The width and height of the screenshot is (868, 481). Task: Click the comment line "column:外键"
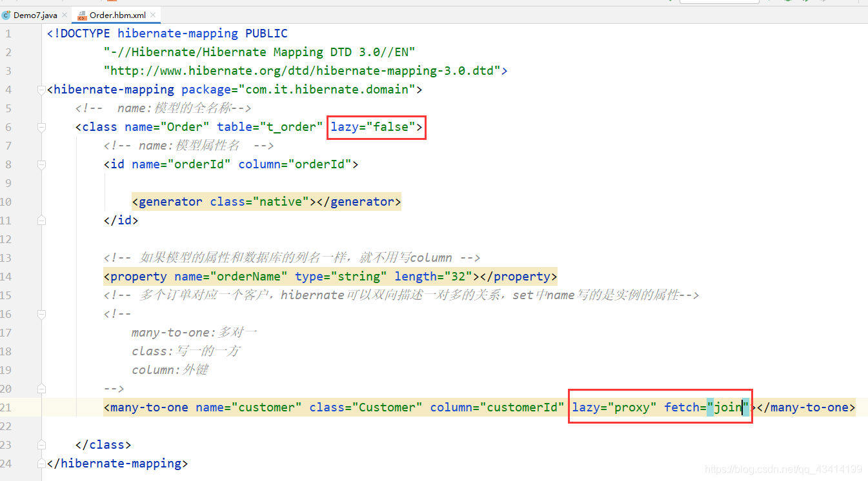click(x=170, y=370)
